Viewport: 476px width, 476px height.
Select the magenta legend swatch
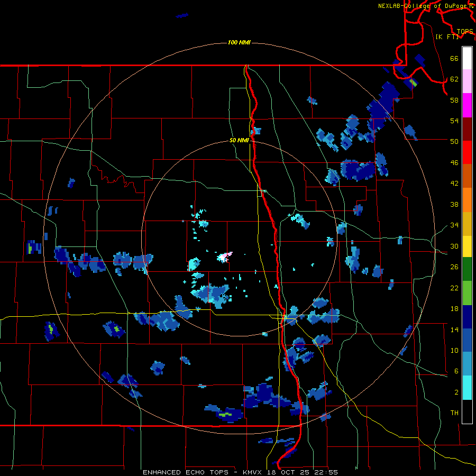click(467, 105)
